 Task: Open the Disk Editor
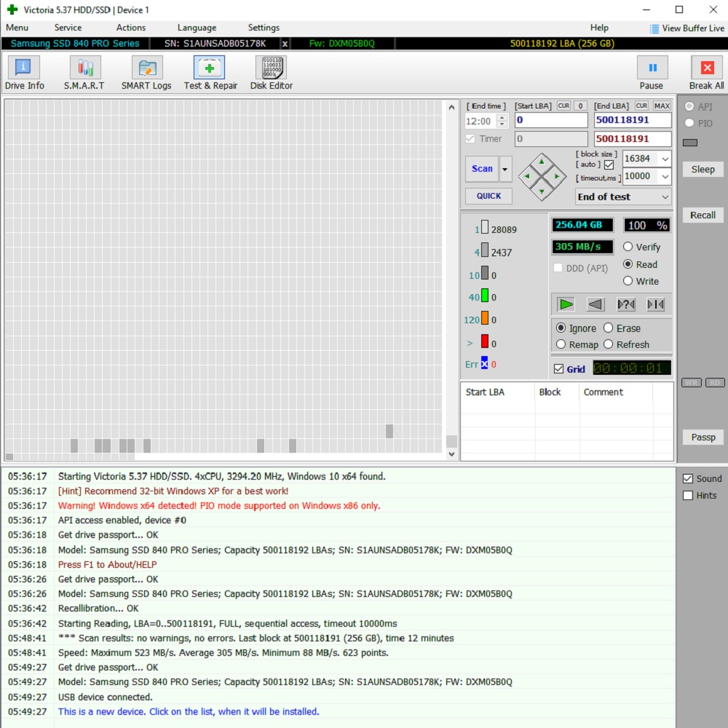point(272,73)
